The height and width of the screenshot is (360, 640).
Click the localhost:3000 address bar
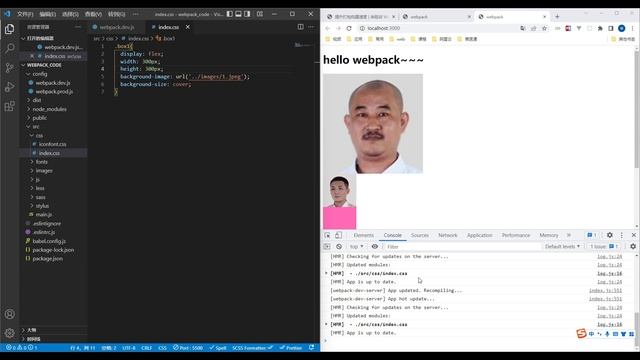tap(437, 28)
